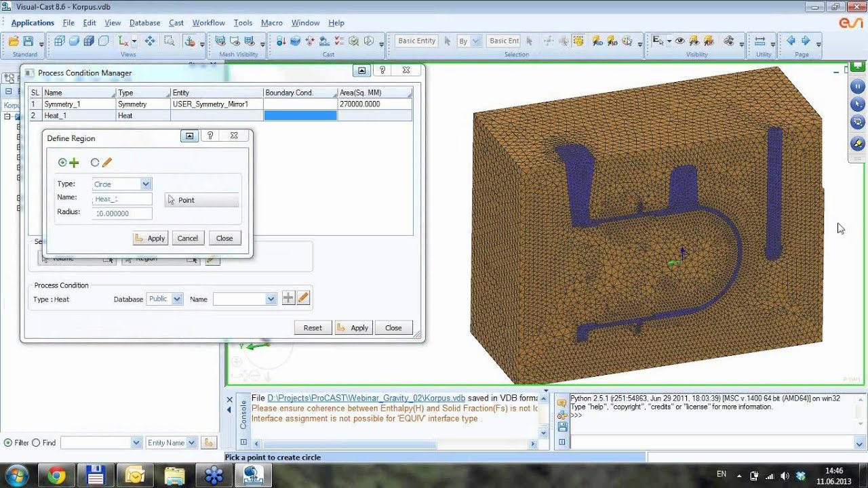The image size is (868, 488).
Task: Click the highlighted Boundary Cond. cell of Heat_1
Action: (x=300, y=116)
